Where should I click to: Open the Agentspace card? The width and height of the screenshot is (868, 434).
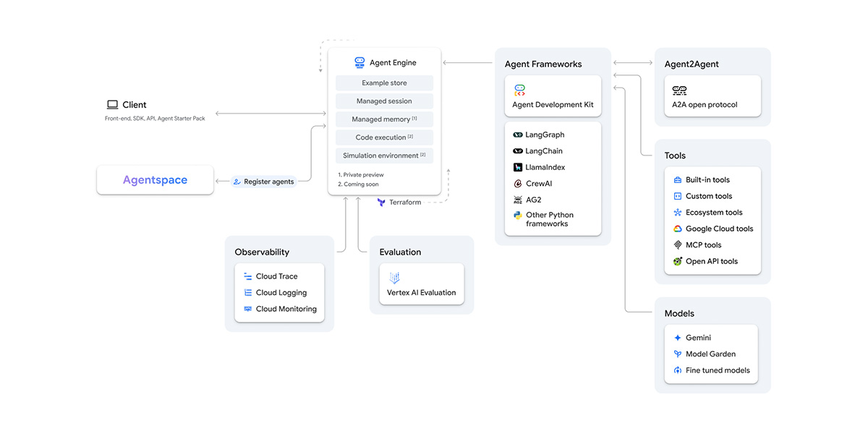tap(156, 180)
